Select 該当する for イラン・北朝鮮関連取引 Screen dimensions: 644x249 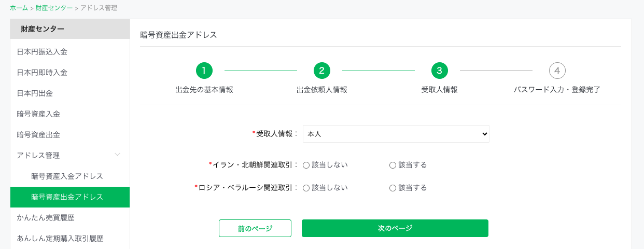coord(393,165)
